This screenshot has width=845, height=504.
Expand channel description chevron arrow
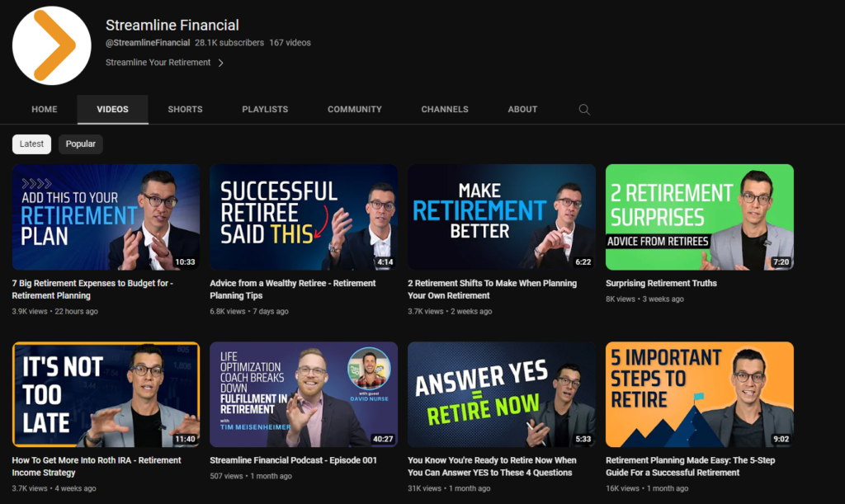coord(221,63)
